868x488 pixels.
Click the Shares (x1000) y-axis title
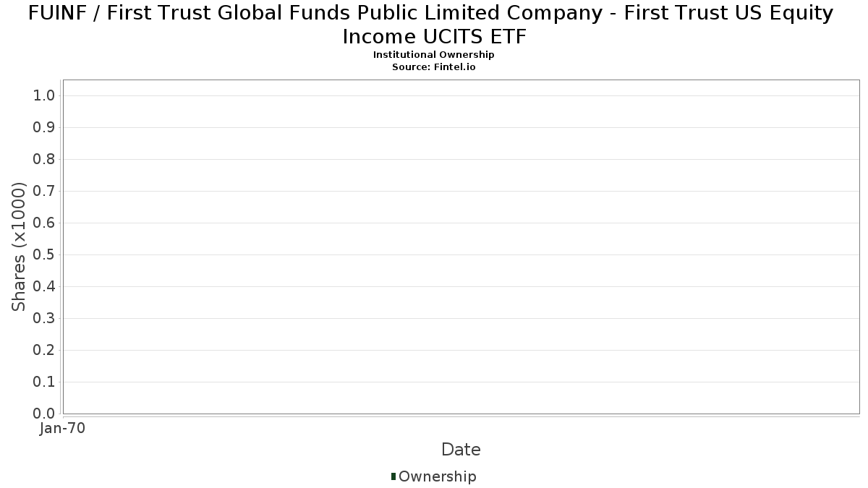tap(19, 247)
